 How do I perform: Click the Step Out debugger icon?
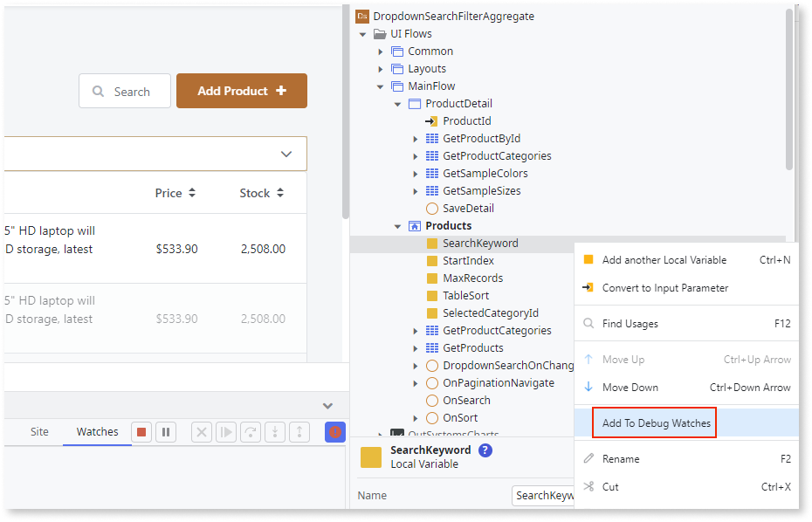(299, 431)
